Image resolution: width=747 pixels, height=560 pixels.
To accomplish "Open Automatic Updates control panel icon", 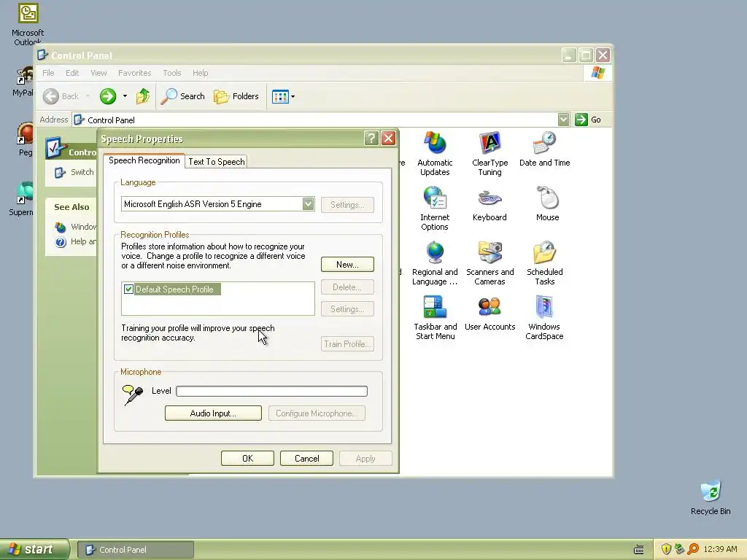I will [x=435, y=153].
